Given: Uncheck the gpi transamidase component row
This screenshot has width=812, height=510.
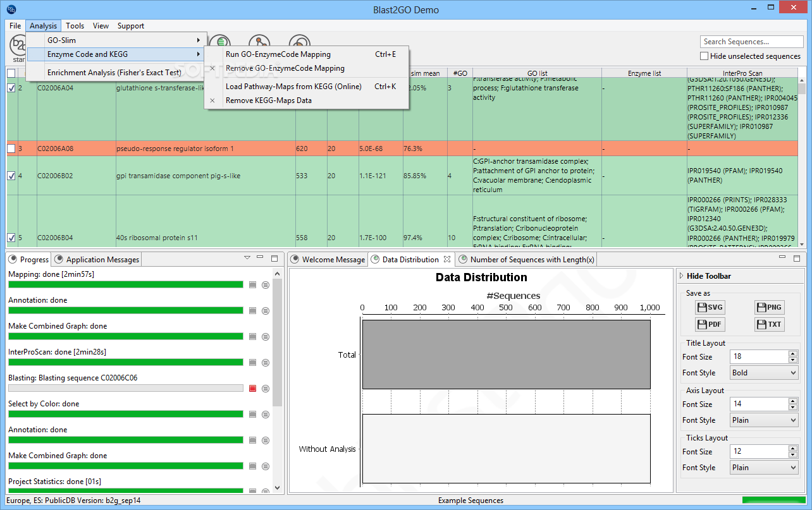Looking at the screenshot, I should 11,176.
